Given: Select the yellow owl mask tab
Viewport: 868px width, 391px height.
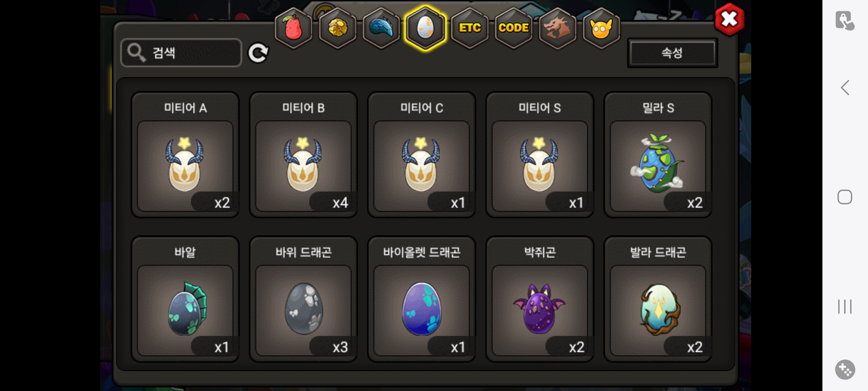Looking at the screenshot, I should [601, 28].
